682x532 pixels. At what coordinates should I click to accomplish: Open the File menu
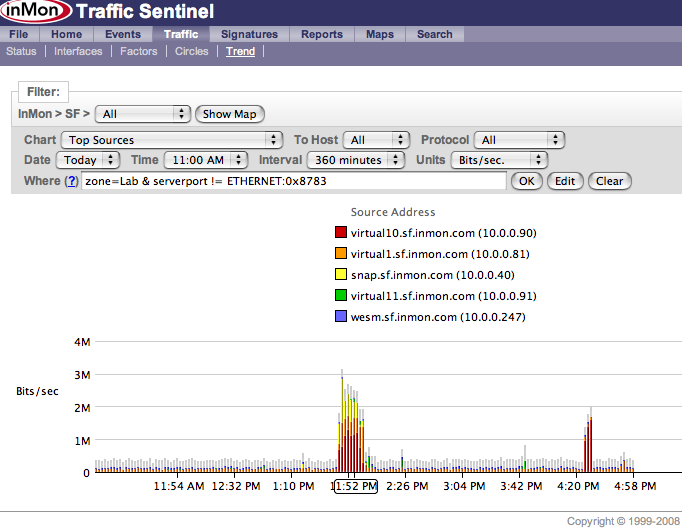tap(19, 34)
